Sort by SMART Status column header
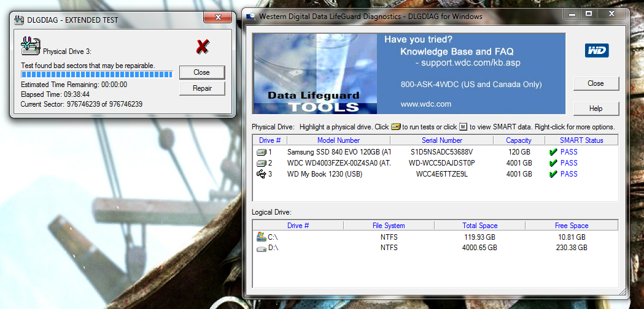 click(x=581, y=140)
